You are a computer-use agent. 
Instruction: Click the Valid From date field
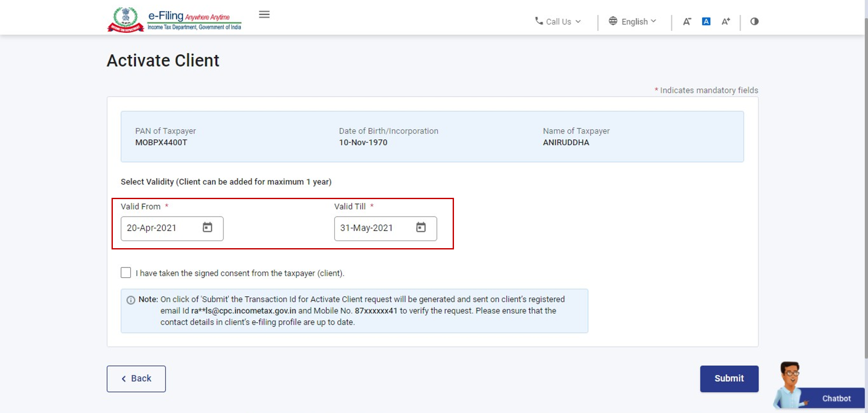[161, 228]
